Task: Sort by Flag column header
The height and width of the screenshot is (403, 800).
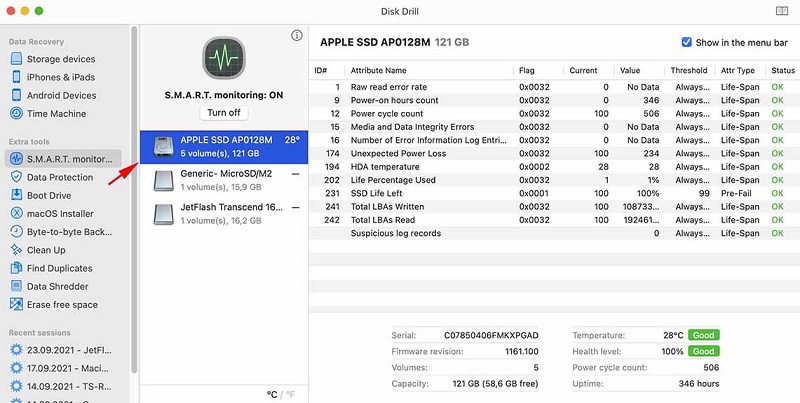Action: [x=527, y=70]
